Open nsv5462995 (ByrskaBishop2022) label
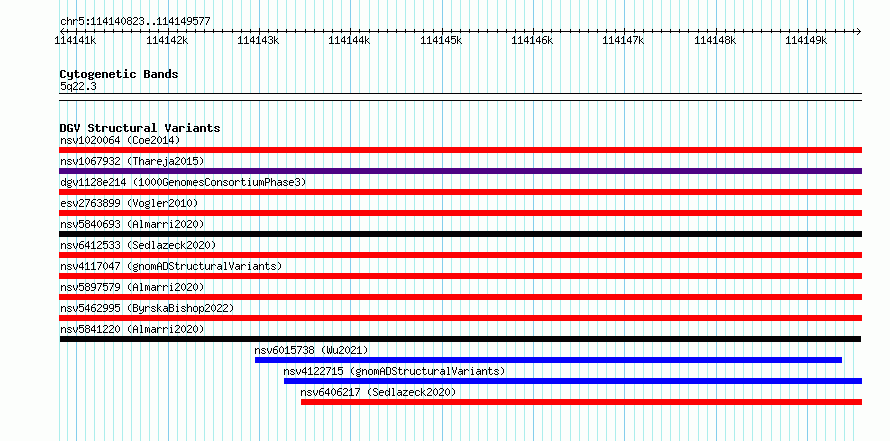Image resolution: width=890 pixels, height=441 pixels. click(x=146, y=308)
